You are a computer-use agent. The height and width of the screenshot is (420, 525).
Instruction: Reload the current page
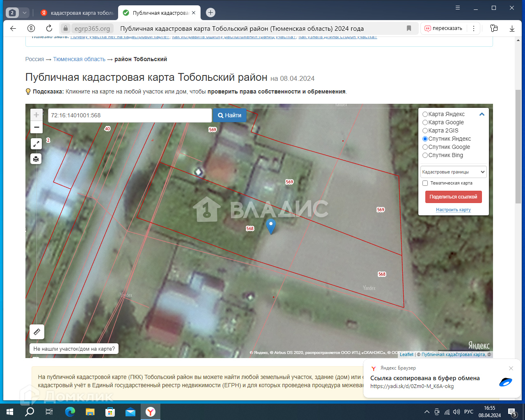(x=49, y=28)
